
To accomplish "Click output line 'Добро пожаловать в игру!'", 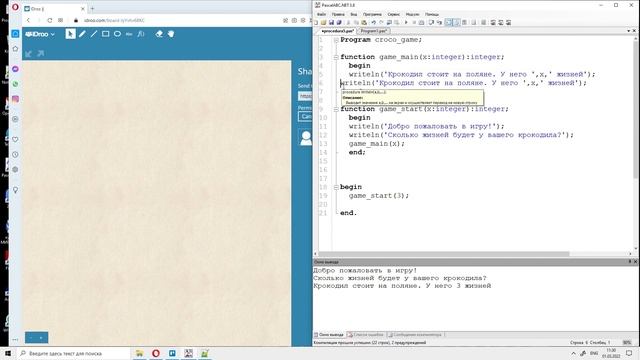I will pos(365,270).
